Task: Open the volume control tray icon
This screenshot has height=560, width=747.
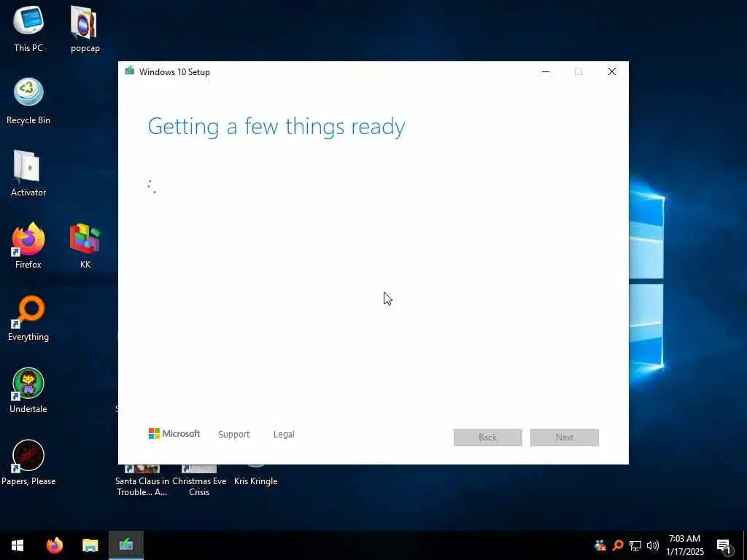Action: click(x=653, y=545)
